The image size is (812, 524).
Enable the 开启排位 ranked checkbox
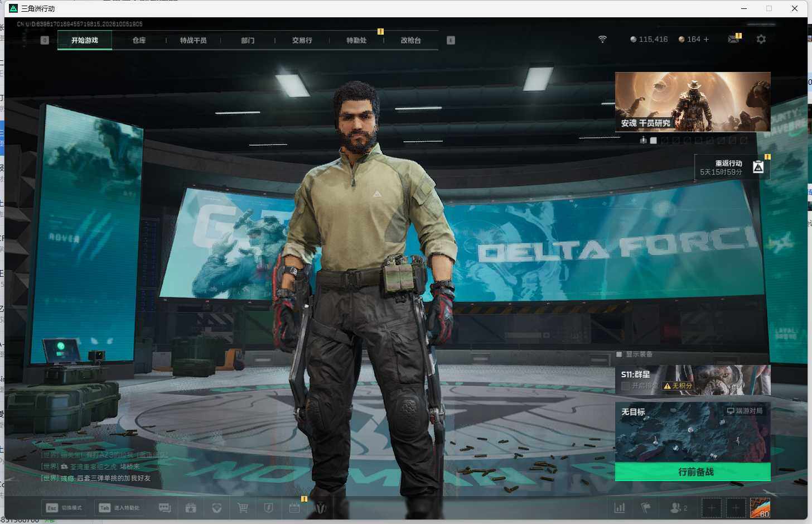[625, 386]
